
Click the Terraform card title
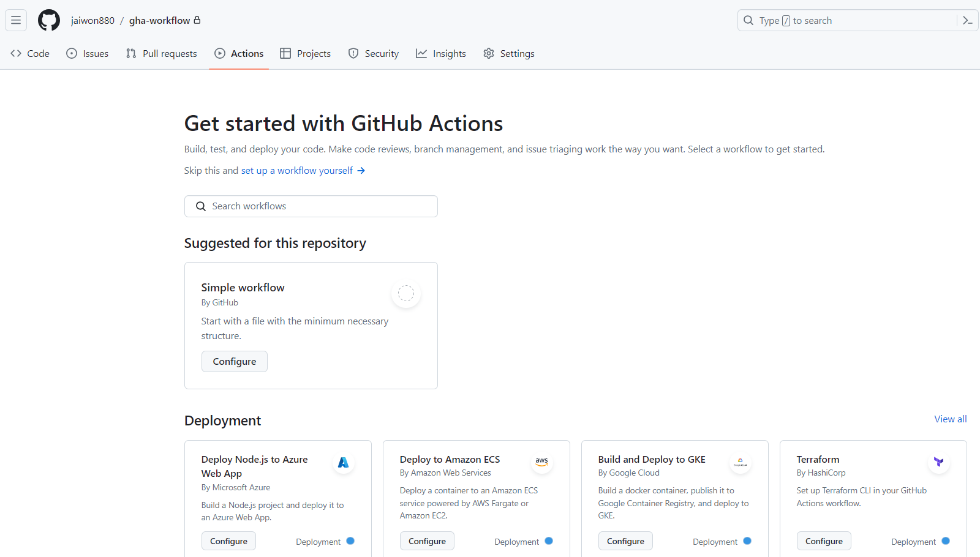point(818,459)
